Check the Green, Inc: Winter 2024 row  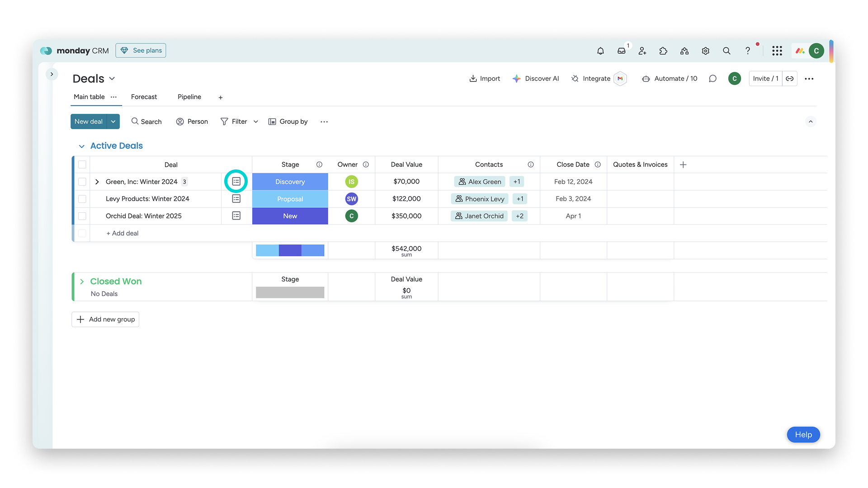click(82, 182)
